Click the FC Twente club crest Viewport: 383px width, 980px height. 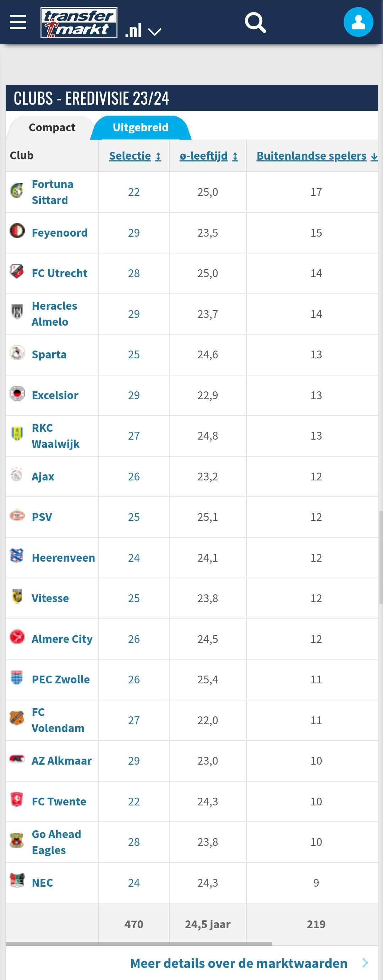[x=17, y=799]
